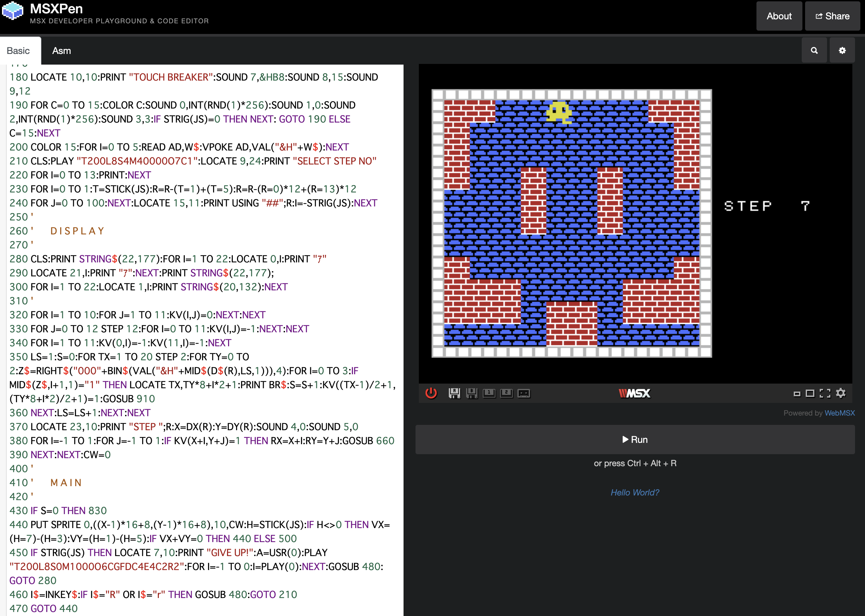
Task: Enlarge emulator screen with larger-size icon
Action: click(x=810, y=393)
